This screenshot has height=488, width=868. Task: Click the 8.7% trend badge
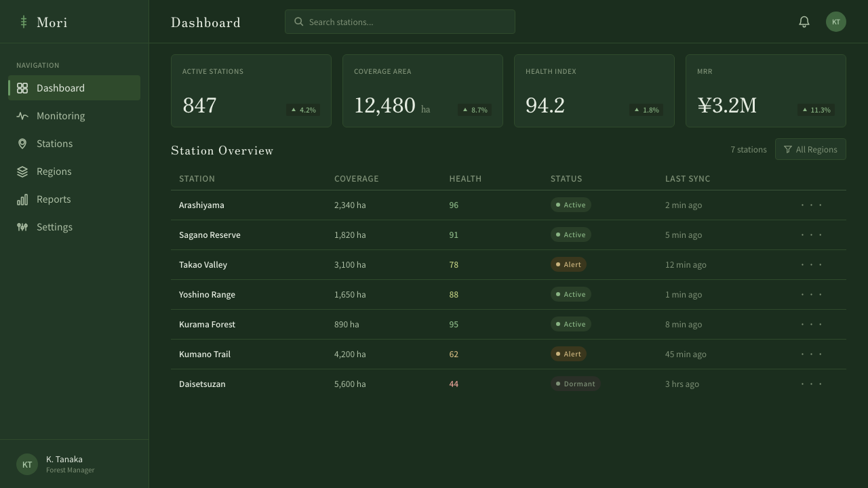click(x=475, y=110)
